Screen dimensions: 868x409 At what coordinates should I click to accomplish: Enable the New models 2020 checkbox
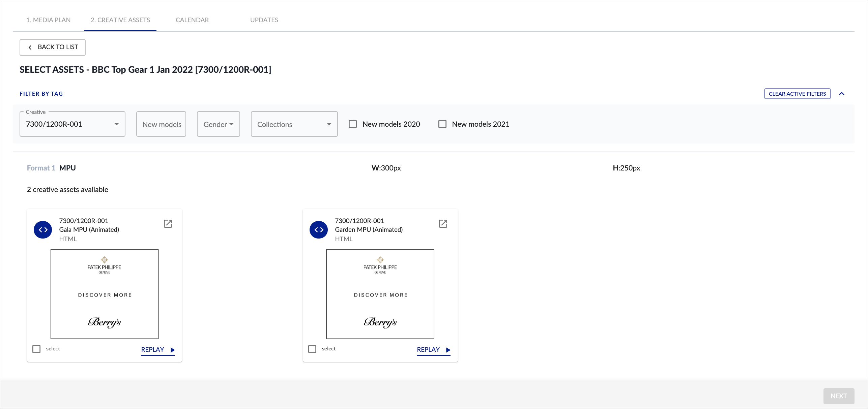(x=353, y=124)
